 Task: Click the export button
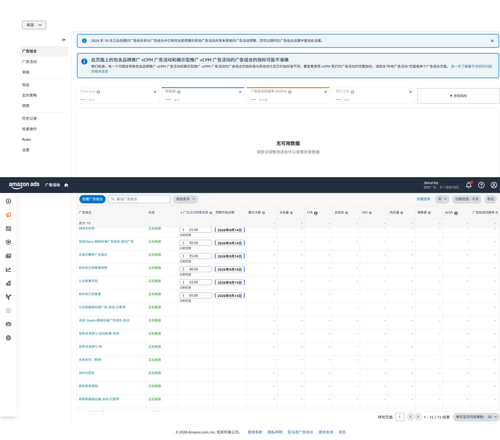pyautogui.click(x=490, y=199)
